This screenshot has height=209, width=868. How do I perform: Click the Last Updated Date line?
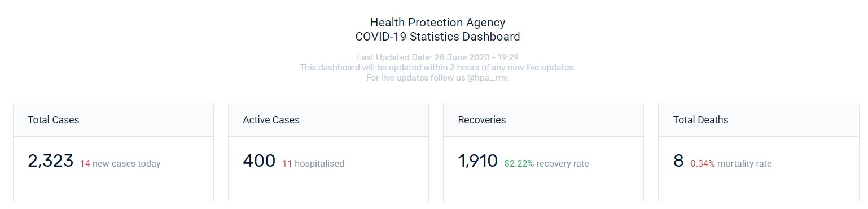coord(437,57)
